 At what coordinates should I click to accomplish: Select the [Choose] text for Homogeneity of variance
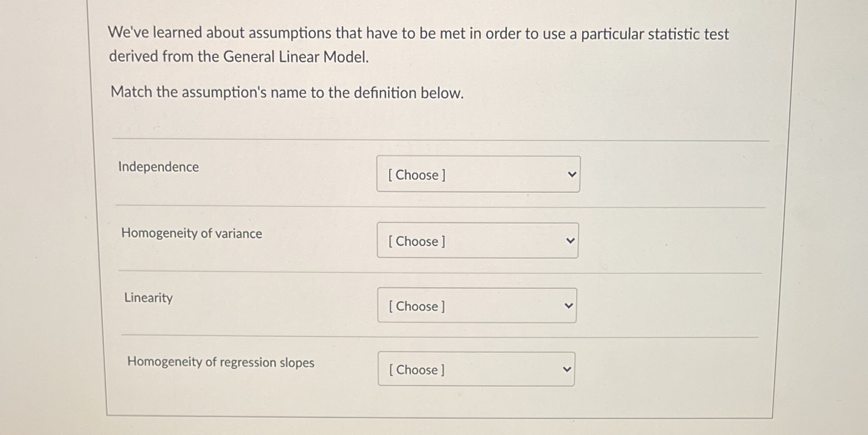coord(417,242)
